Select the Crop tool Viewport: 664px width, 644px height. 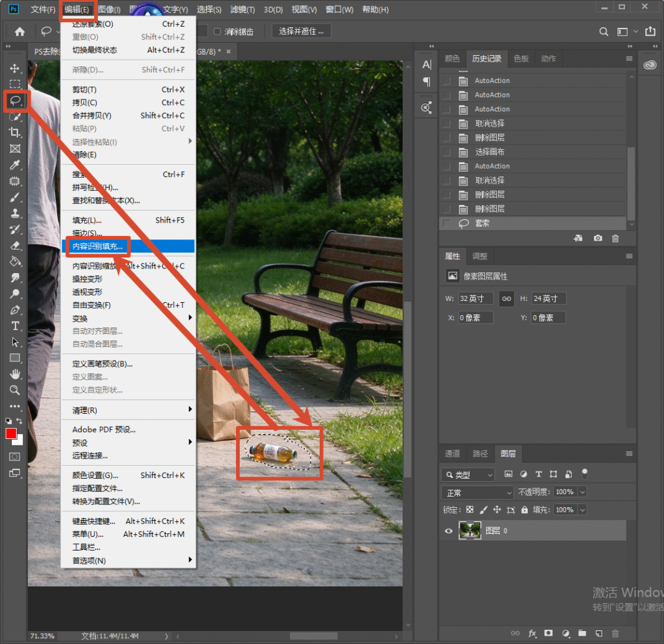(x=15, y=132)
